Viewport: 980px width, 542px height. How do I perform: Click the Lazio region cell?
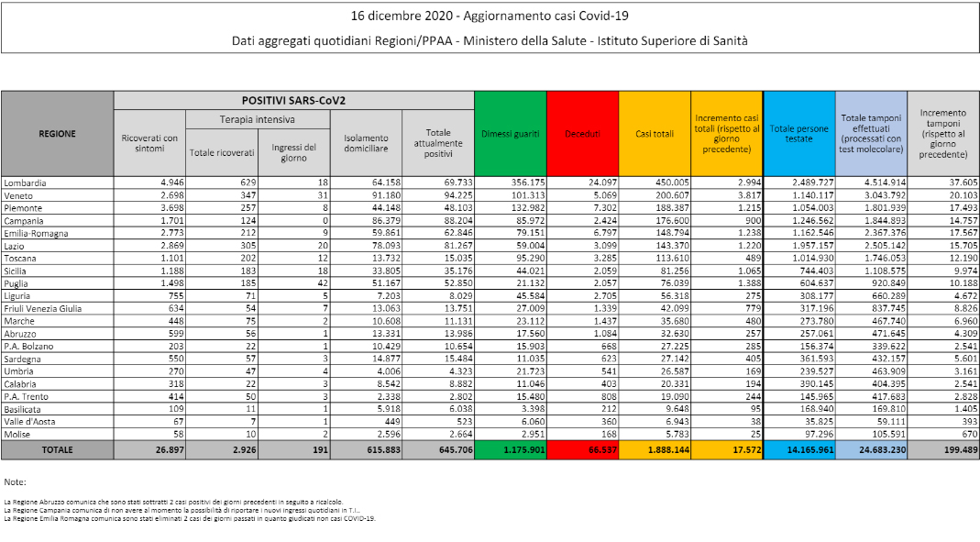(58, 246)
